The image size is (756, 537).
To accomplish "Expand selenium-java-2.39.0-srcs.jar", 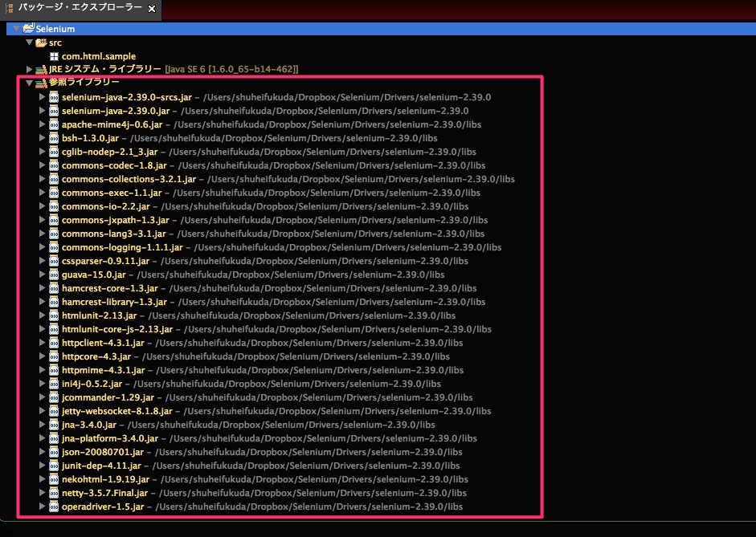I will click(42, 97).
